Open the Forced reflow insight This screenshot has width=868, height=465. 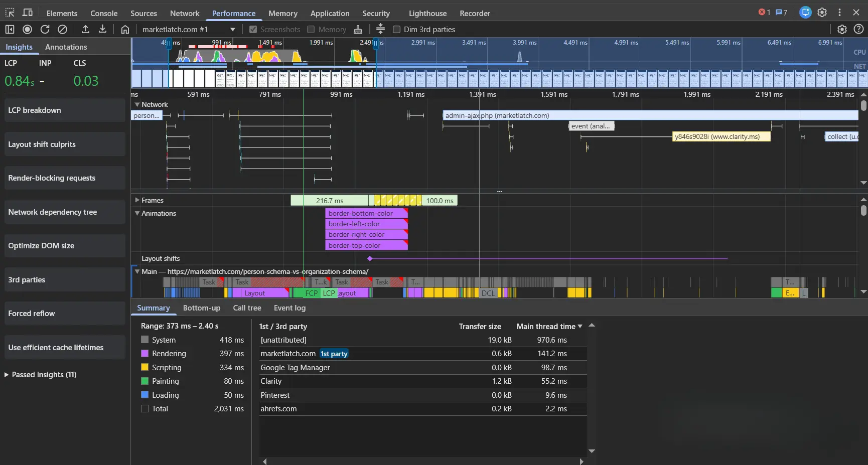65,313
